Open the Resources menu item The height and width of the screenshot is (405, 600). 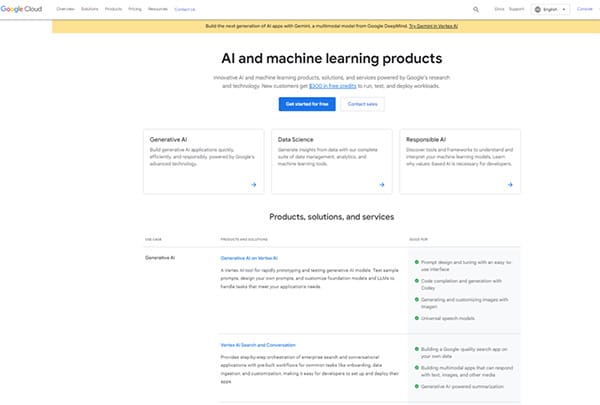coord(158,9)
